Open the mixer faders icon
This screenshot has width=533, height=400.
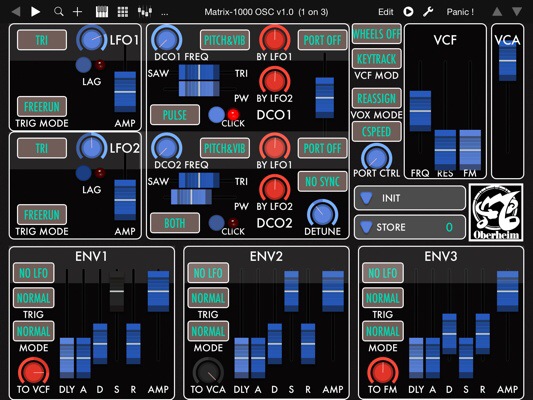click(145, 12)
